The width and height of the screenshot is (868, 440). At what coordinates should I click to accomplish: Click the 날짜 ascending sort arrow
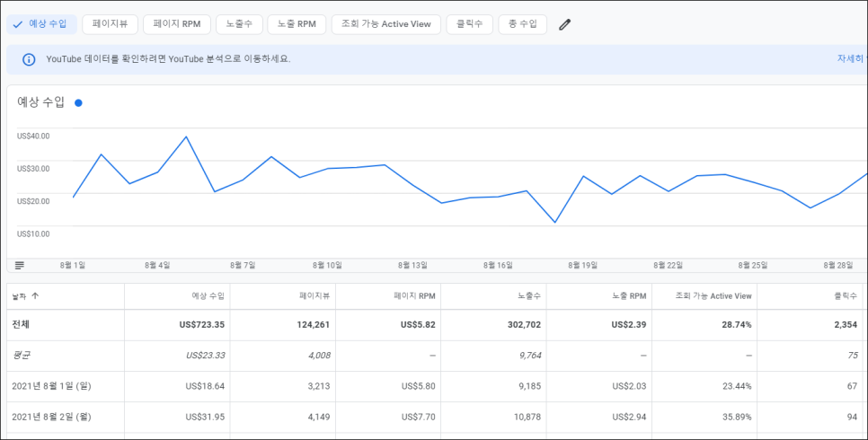[x=35, y=296]
